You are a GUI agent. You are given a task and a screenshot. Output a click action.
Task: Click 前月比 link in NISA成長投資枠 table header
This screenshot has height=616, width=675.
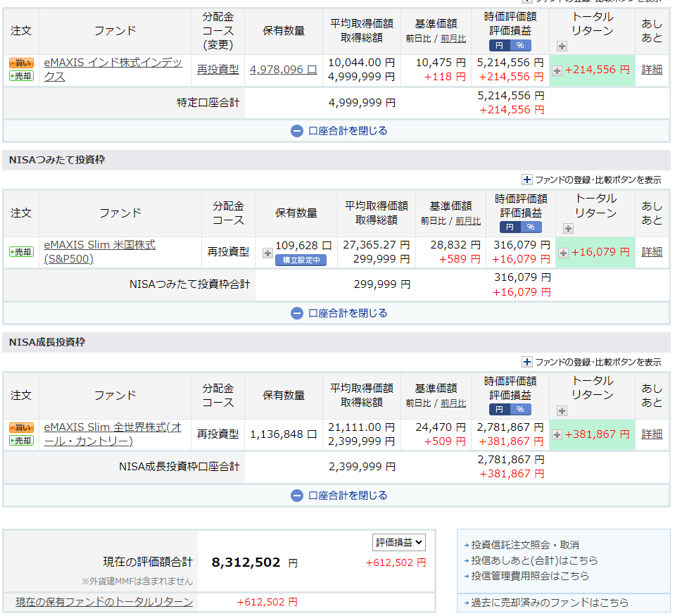[453, 403]
